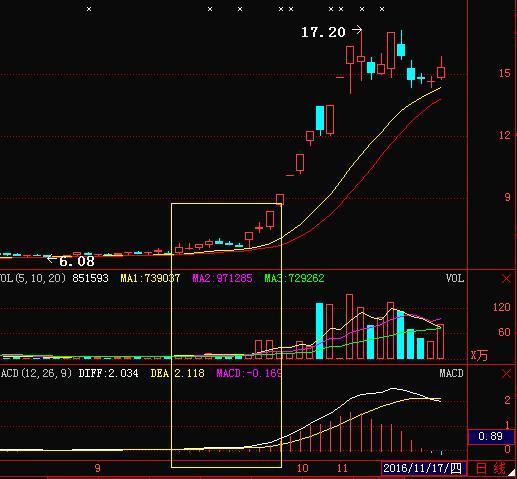Click the arrow next to 17.20 high

357,30
